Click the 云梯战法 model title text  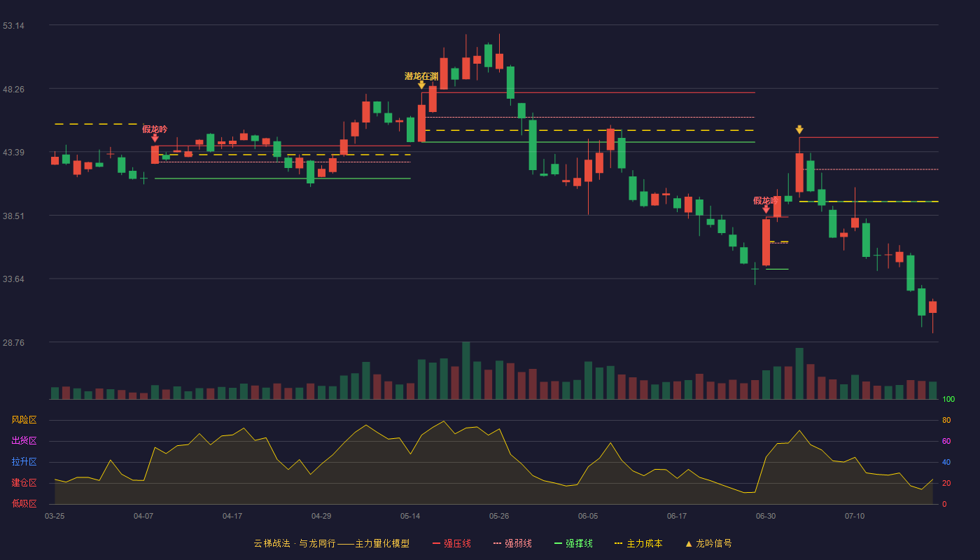coord(272,543)
